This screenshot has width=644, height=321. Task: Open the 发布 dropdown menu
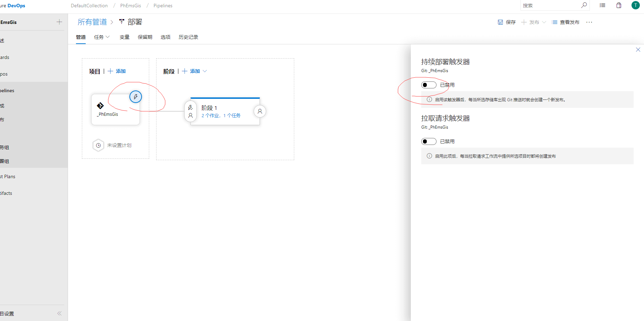544,22
